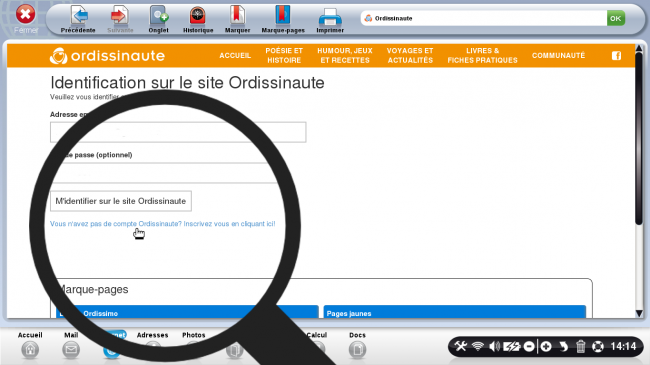Click the 14:14 clock in the tray
Viewport: 650px width, 365px height.
[x=623, y=346]
